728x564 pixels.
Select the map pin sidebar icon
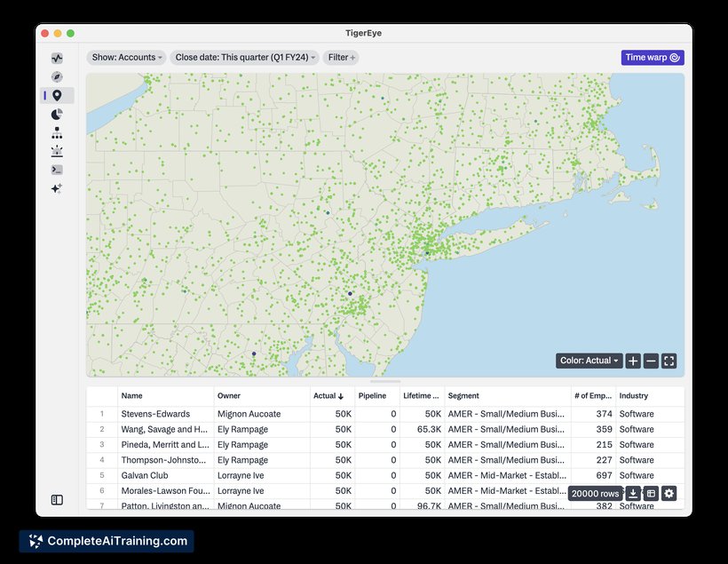pyautogui.click(x=57, y=95)
